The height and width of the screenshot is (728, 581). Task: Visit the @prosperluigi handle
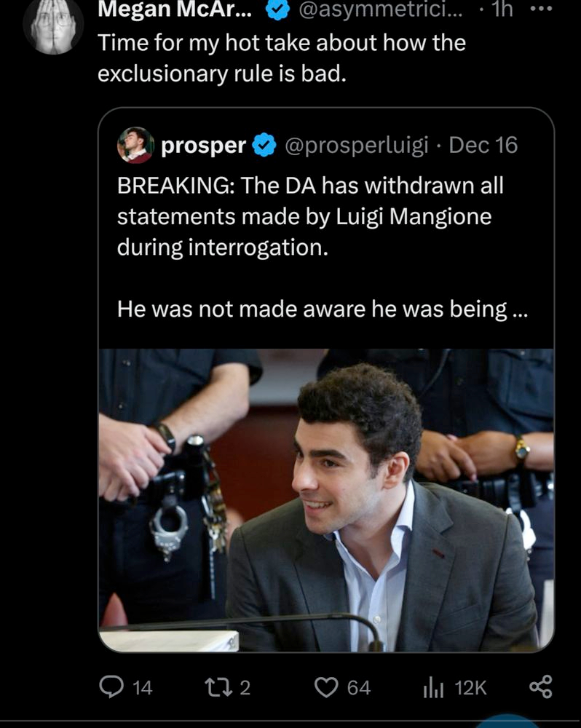pos(356,145)
